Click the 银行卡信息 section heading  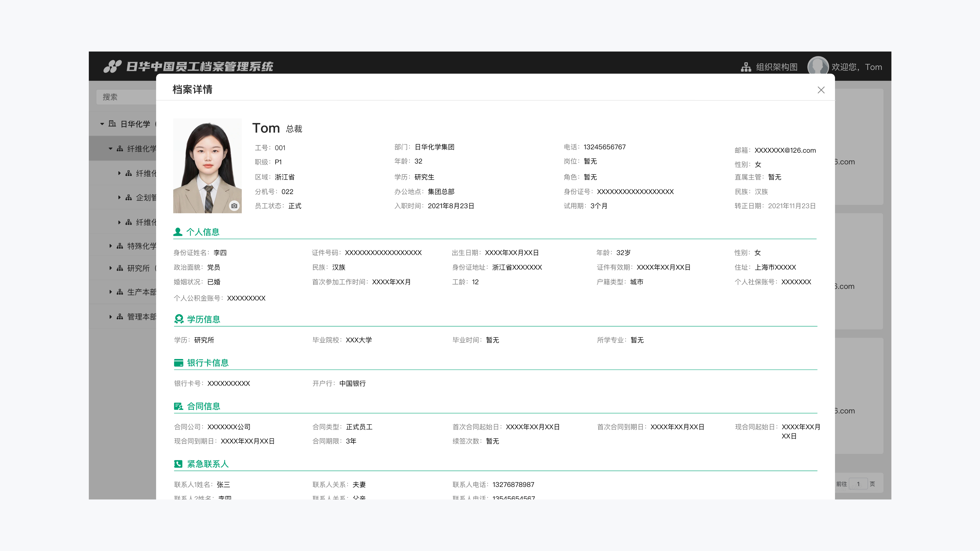[208, 363]
